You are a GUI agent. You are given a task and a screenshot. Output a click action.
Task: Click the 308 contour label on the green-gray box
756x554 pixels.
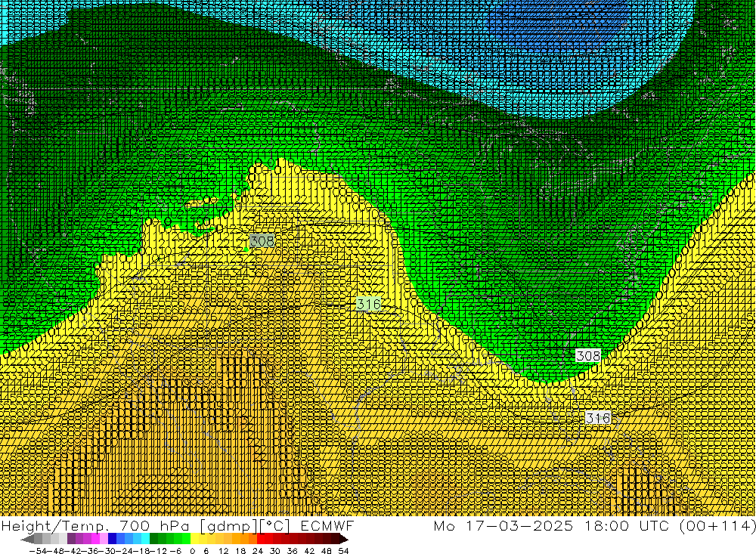(x=262, y=240)
